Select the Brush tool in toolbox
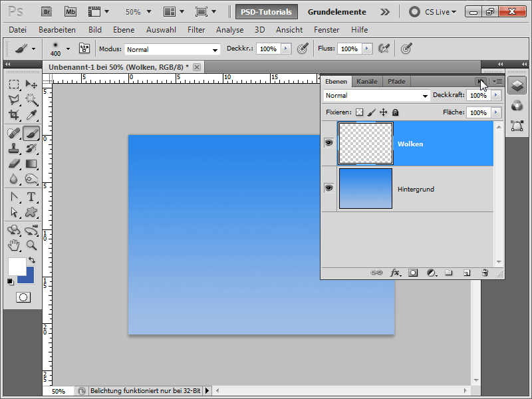This screenshot has height=399, width=532. coord(31,133)
